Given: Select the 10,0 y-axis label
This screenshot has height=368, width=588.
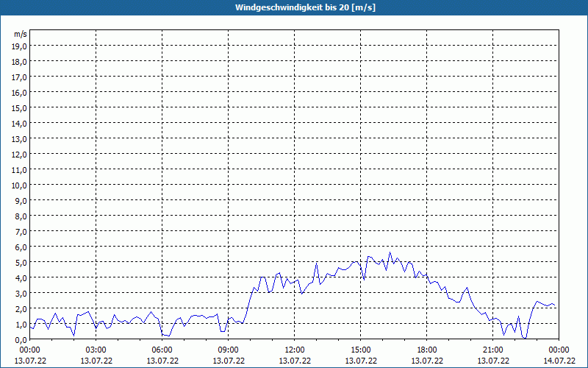Looking at the screenshot, I should [x=19, y=185].
